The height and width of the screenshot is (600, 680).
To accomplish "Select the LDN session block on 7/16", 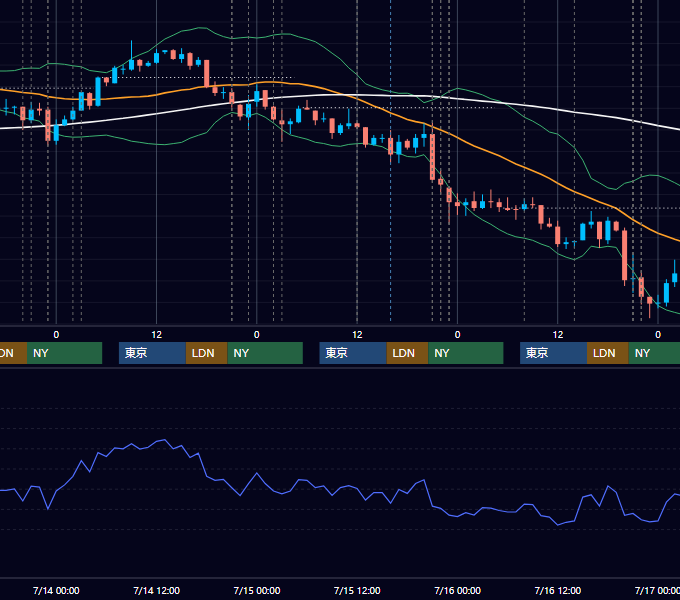I will pyautogui.click(x=608, y=353).
